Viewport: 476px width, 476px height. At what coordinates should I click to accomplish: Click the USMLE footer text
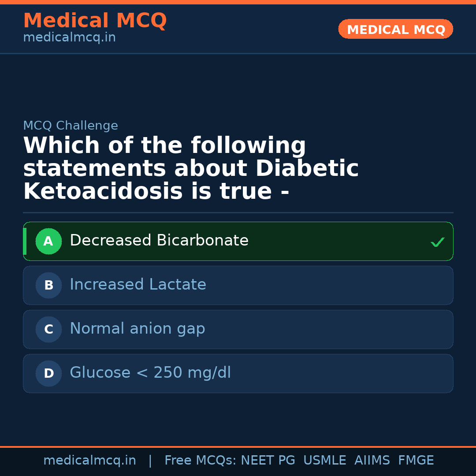click(x=325, y=461)
